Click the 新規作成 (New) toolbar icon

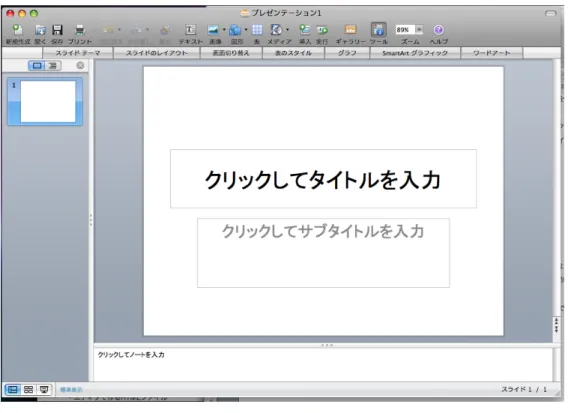(x=17, y=30)
